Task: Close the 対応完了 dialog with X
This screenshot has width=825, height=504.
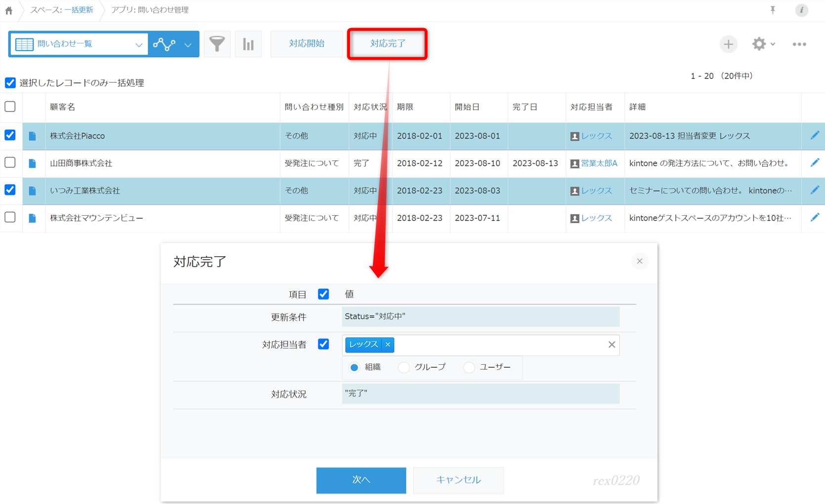Action: (639, 261)
